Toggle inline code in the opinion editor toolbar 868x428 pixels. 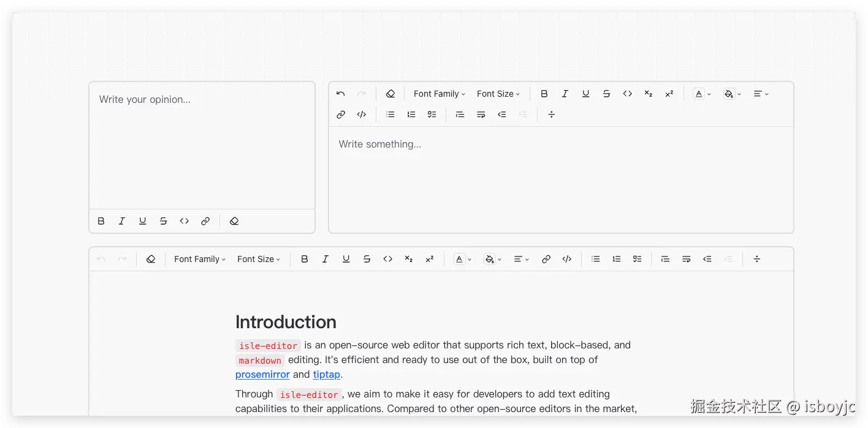(x=184, y=221)
